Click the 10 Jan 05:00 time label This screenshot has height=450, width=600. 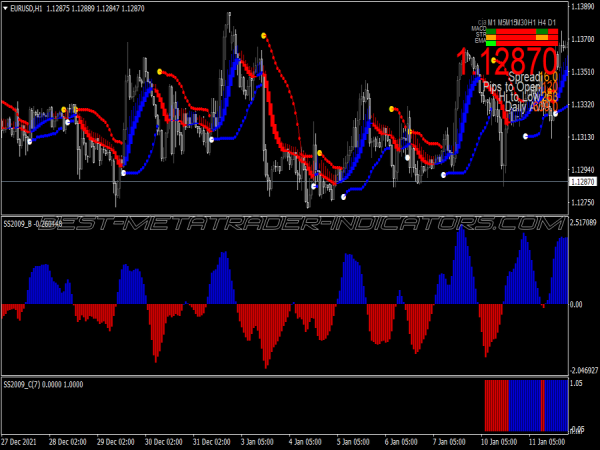tap(499, 442)
